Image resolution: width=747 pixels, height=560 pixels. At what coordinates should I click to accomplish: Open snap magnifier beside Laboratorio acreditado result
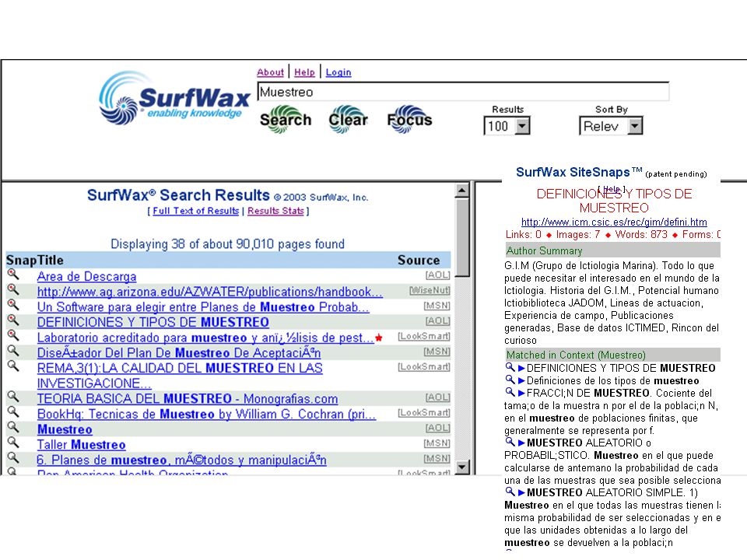(x=13, y=336)
